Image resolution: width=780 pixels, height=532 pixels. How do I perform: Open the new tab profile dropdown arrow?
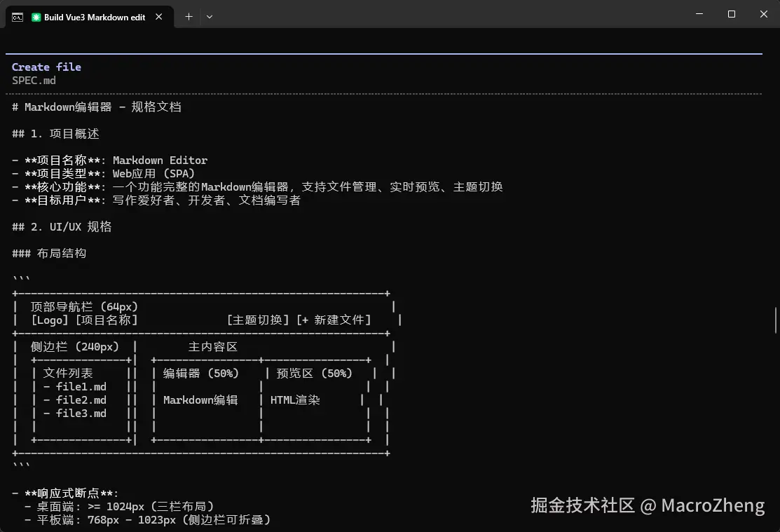(210, 17)
